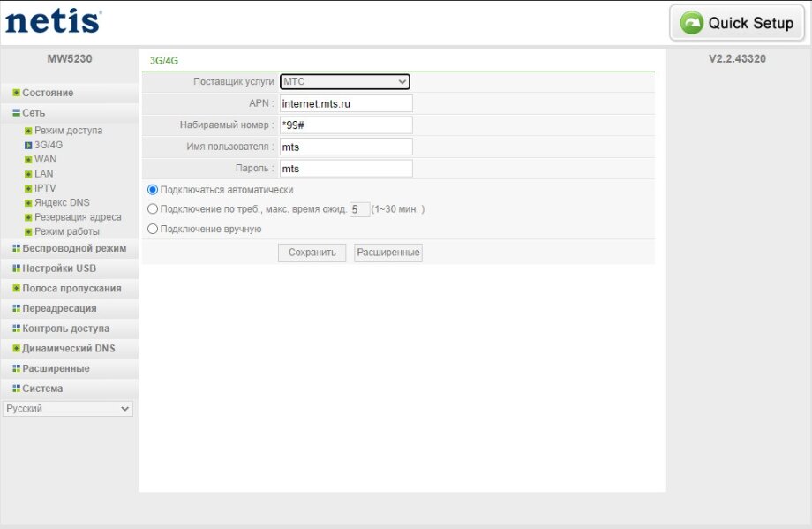Screen dimensions: 812x529
Task: Select Подключение по треб. radio button
Action: (152, 208)
